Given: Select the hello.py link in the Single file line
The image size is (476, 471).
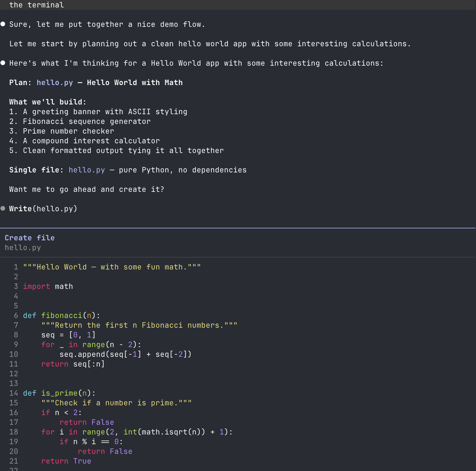Looking at the screenshot, I should (87, 170).
